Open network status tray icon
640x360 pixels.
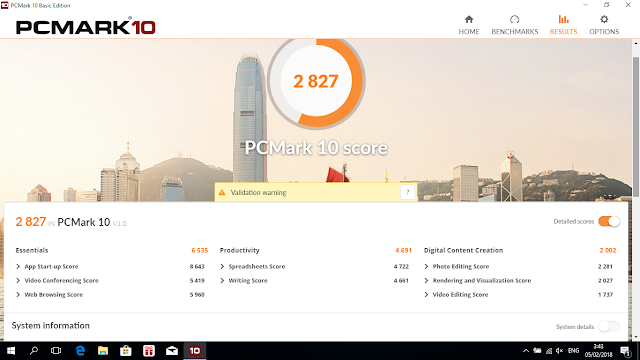point(549,351)
